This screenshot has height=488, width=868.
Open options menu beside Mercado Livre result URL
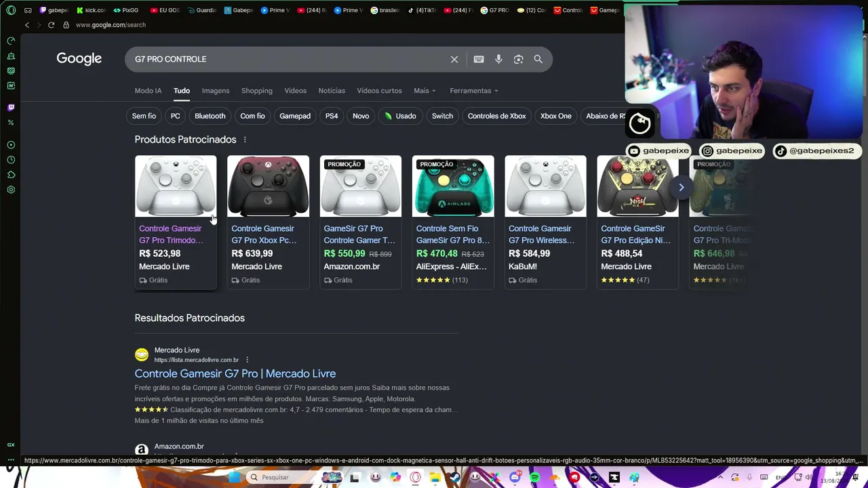tap(247, 360)
